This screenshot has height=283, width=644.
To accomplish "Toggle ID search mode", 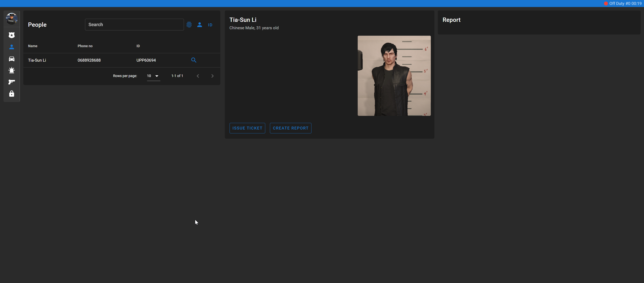I will tap(210, 25).
